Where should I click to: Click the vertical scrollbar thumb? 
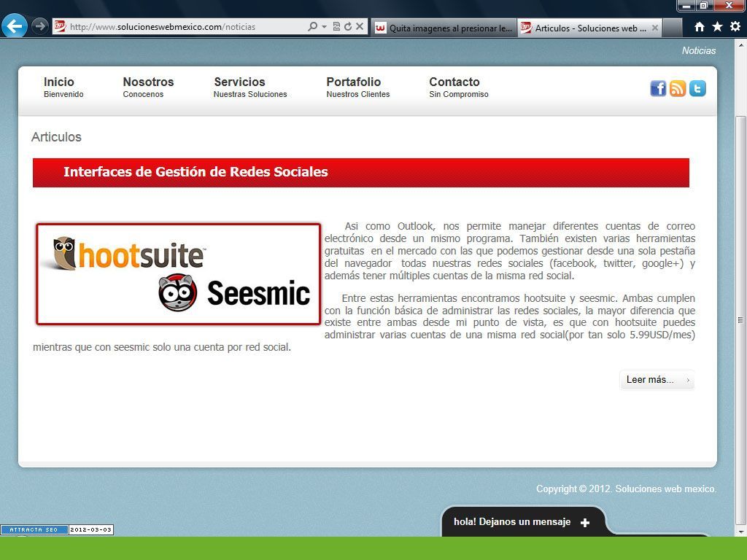point(741,319)
